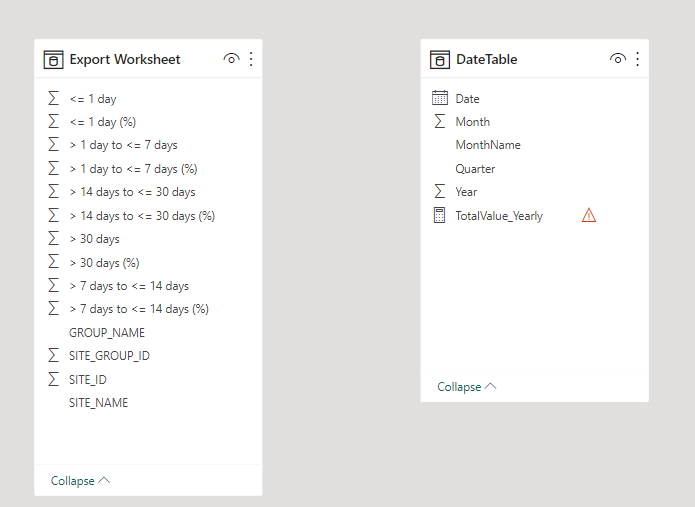The width and height of the screenshot is (695, 507).
Task: Select '> 1 day to <= 7 days' field name
Action: (123, 145)
